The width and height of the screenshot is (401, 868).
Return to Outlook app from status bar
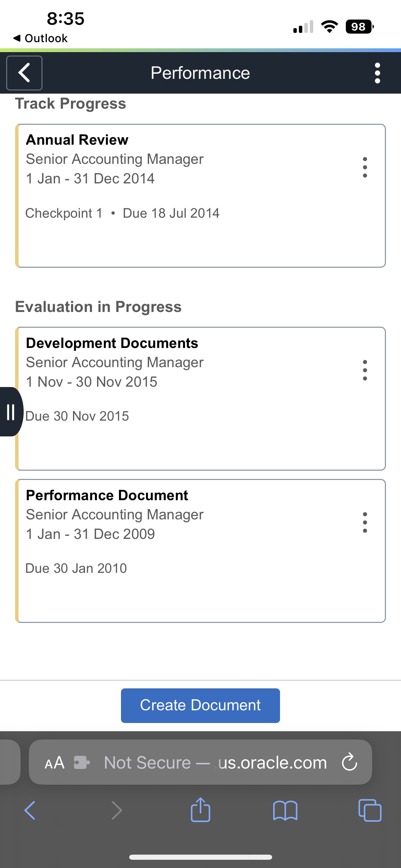[40, 38]
